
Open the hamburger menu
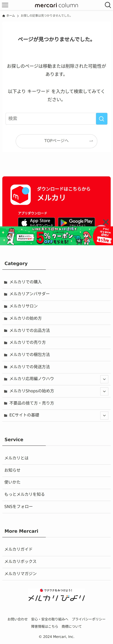(5, 5)
